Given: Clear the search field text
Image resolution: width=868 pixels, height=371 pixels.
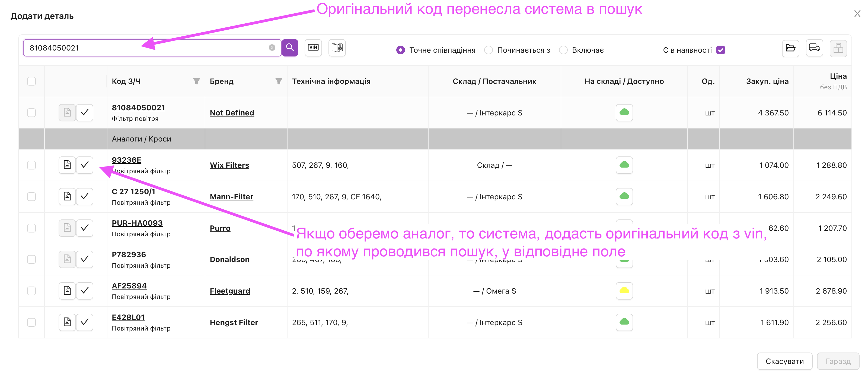Looking at the screenshot, I should point(272,48).
